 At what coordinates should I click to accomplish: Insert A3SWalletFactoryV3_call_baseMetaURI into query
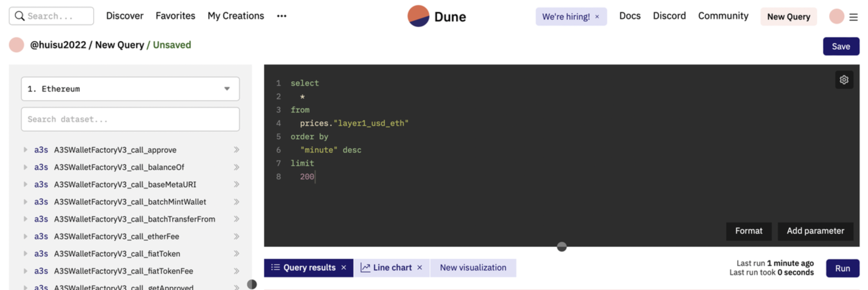(x=236, y=184)
